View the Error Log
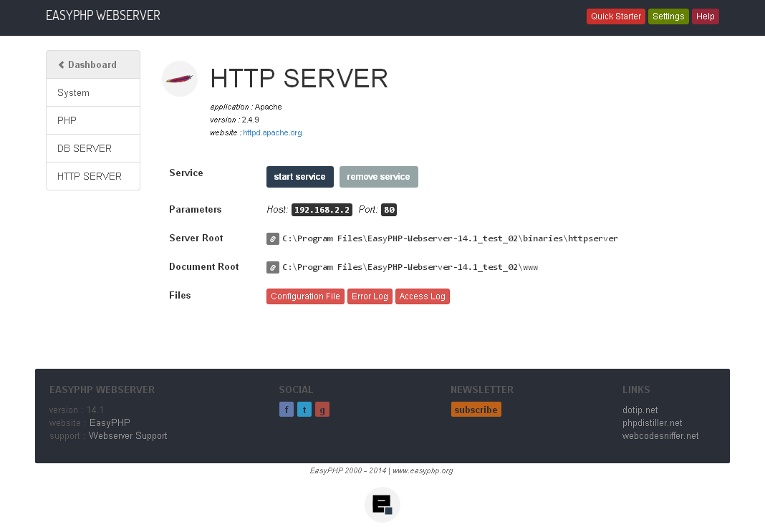Screen dimensions: 765x532 pos(370,296)
